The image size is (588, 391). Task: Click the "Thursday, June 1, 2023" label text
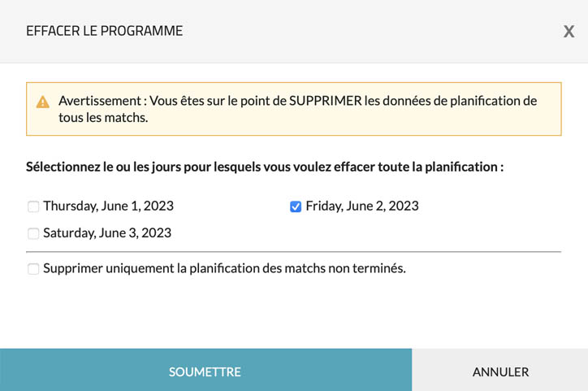108,206
